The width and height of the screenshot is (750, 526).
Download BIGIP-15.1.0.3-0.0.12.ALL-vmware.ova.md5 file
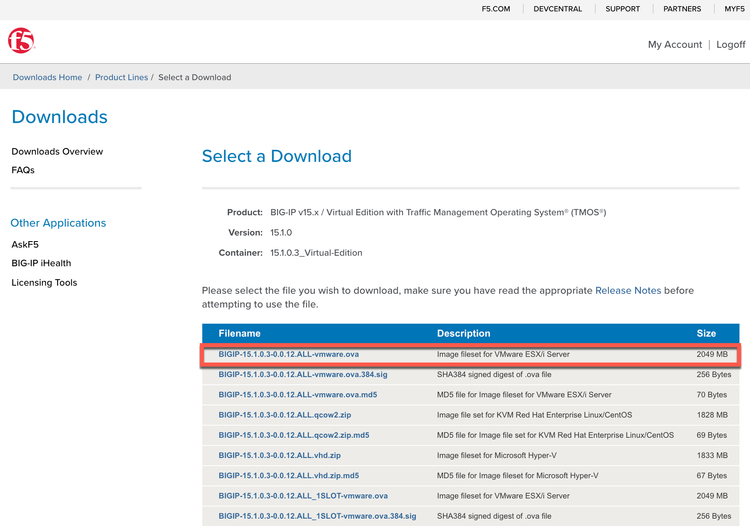point(298,395)
